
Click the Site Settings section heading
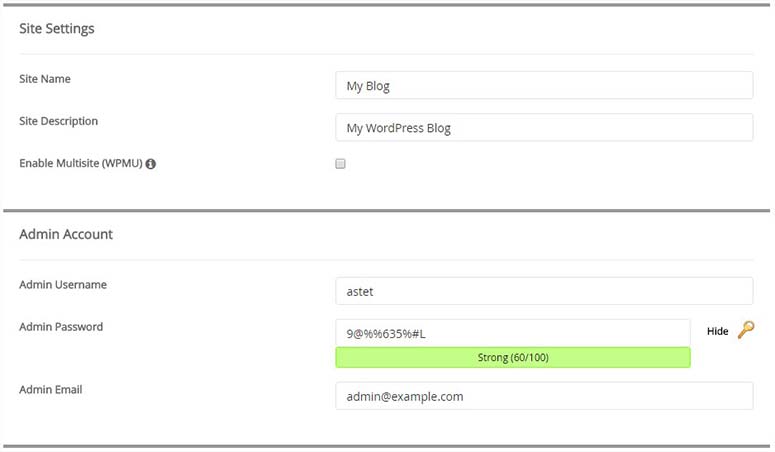57,29
